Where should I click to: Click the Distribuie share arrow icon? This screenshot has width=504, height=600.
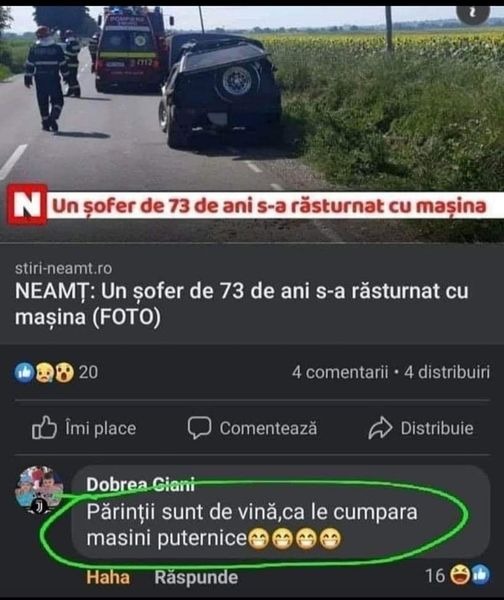tap(380, 428)
